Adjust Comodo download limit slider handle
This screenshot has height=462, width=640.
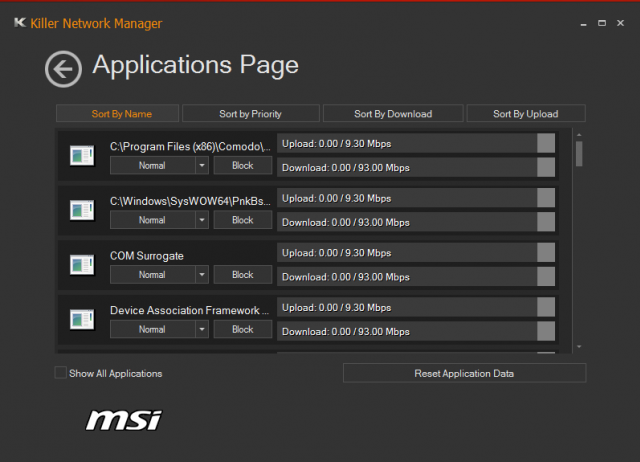tap(546, 167)
